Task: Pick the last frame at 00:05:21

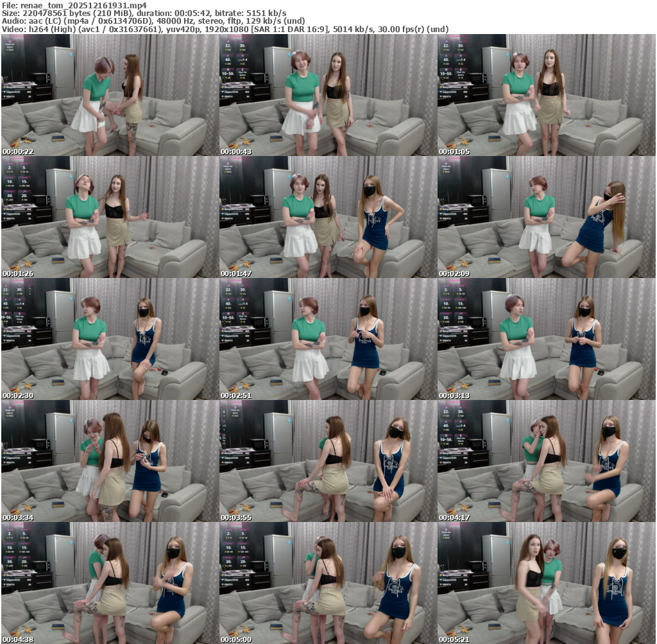Action: [x=547, y=583]
